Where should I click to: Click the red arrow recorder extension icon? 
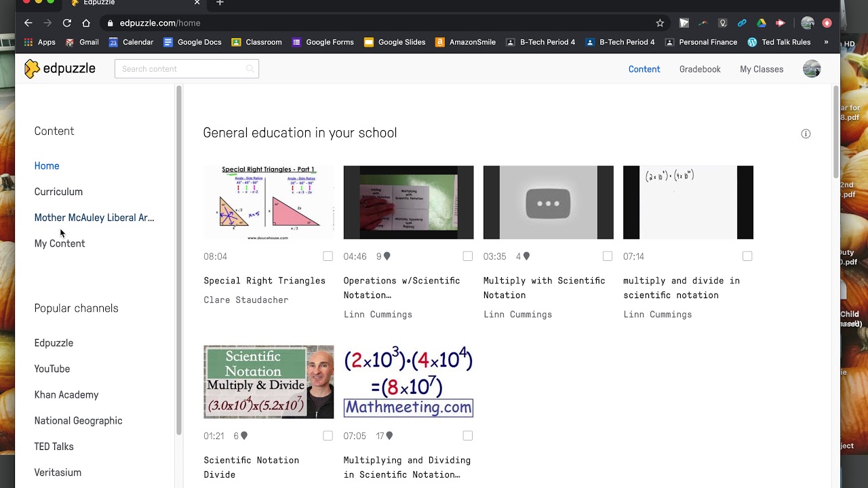pos(781,23)
